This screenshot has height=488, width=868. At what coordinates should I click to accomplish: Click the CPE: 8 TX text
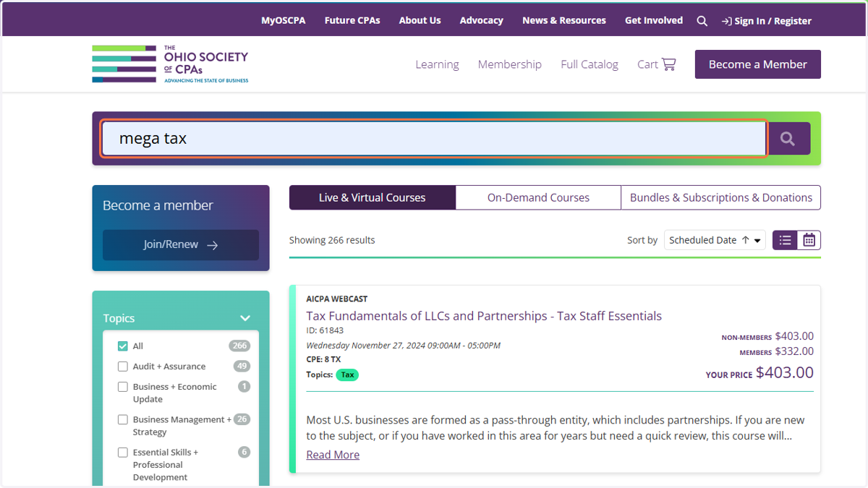click(x=323, y=359)
